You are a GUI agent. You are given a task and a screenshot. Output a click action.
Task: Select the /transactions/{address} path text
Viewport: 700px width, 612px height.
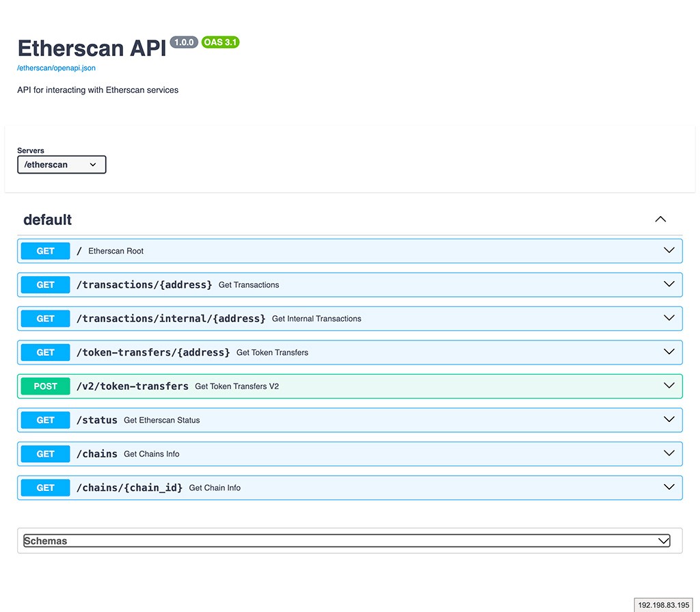(144, 285)
